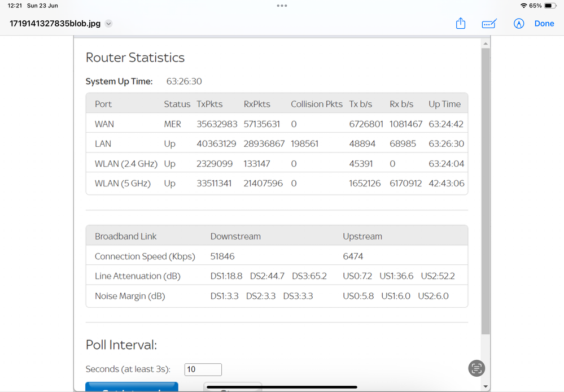
Task: Click the scrollbar up arrow
Action: 486,43
